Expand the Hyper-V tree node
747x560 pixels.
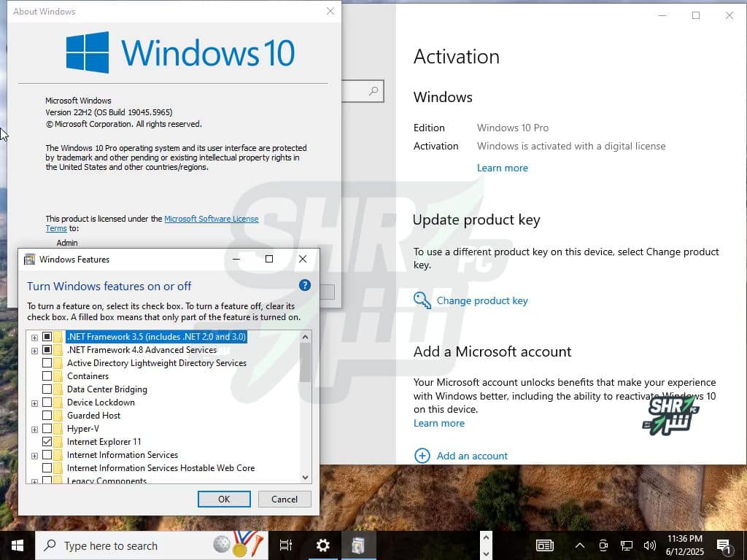34,429
